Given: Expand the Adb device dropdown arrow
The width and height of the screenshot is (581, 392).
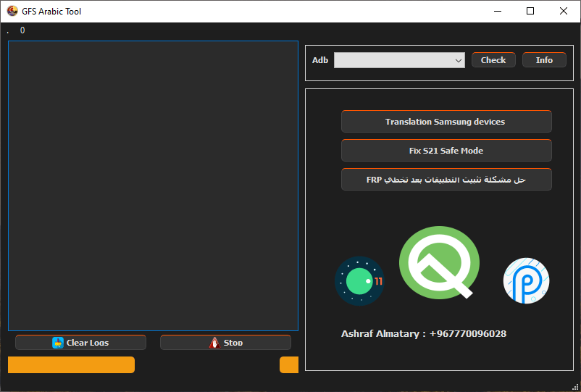Looking at the screenshot, I should 459,60.
